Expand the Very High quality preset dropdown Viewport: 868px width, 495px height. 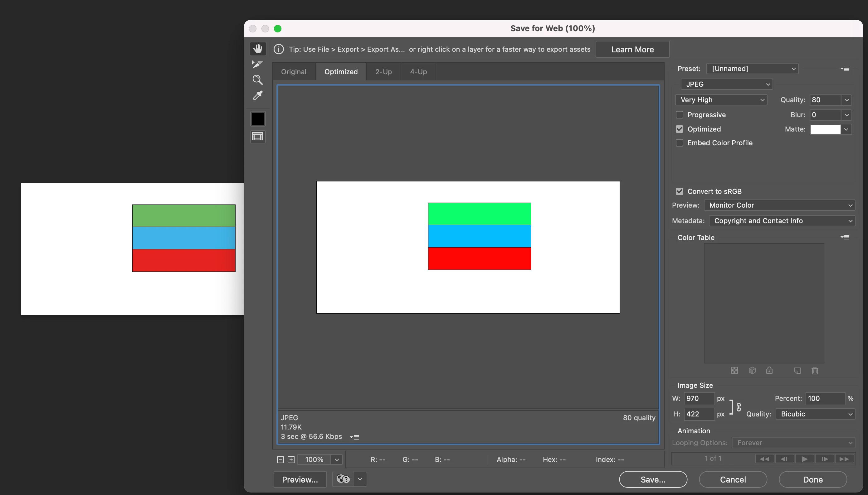721,100
